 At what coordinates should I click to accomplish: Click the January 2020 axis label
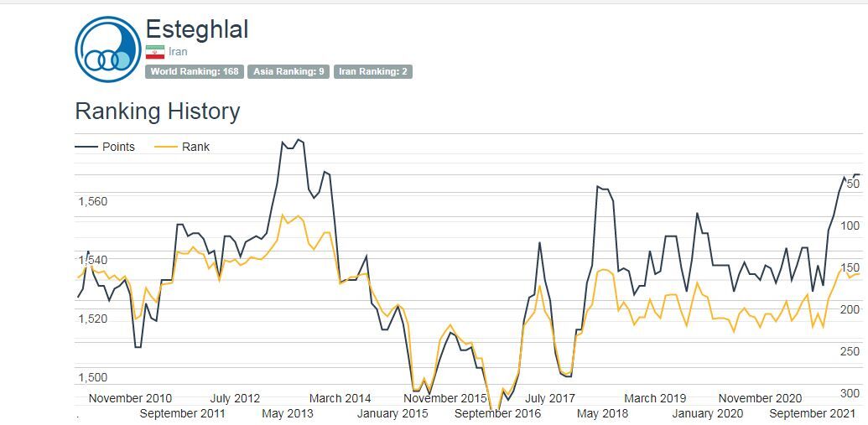[x=707, y=413]
